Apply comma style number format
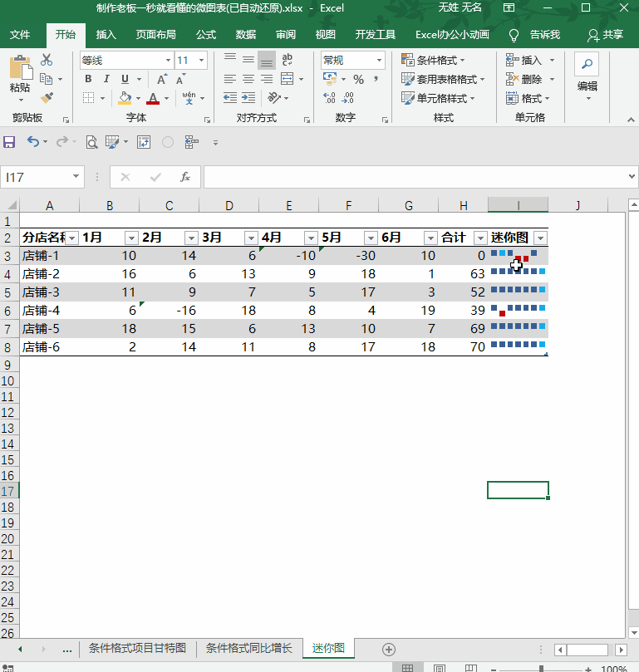639x672 pixels. pyautogui.click(x=376, y=79)
